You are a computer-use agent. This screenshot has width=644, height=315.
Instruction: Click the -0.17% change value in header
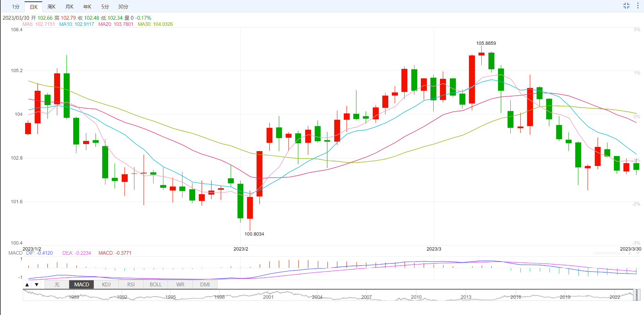(x=143, y=18)
